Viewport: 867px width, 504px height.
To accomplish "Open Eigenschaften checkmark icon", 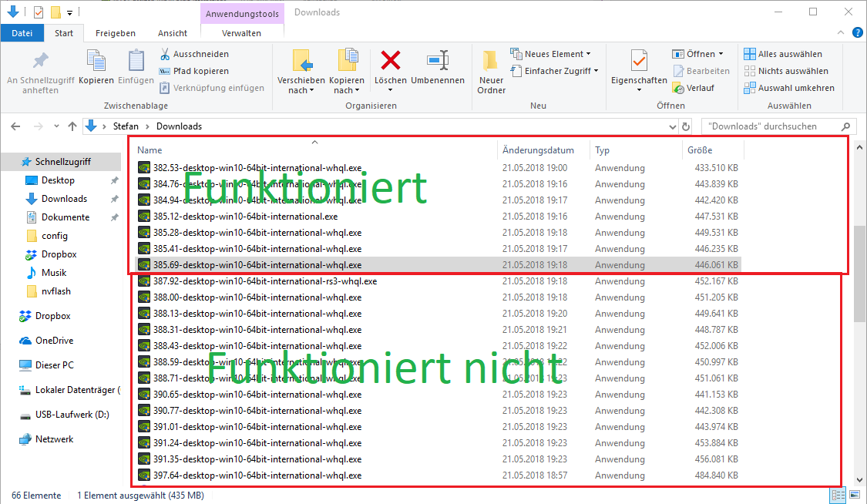I will pos(639,60).
